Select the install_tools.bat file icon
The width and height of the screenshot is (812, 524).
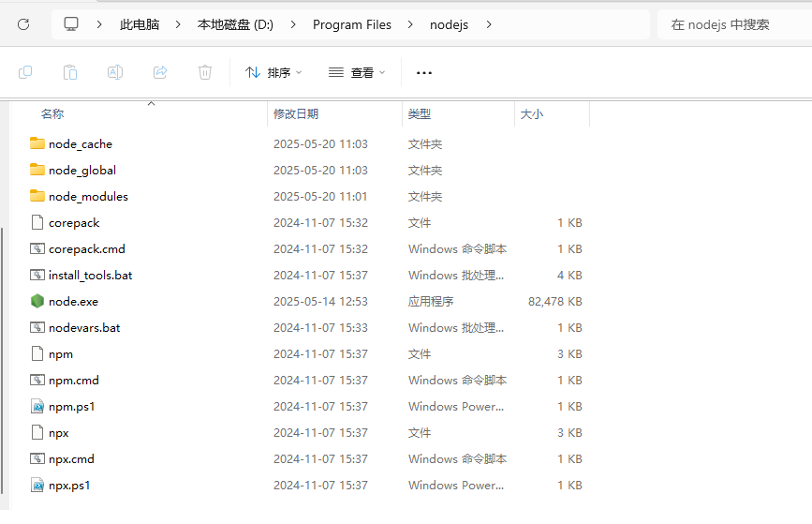click(x=37, y=275)
